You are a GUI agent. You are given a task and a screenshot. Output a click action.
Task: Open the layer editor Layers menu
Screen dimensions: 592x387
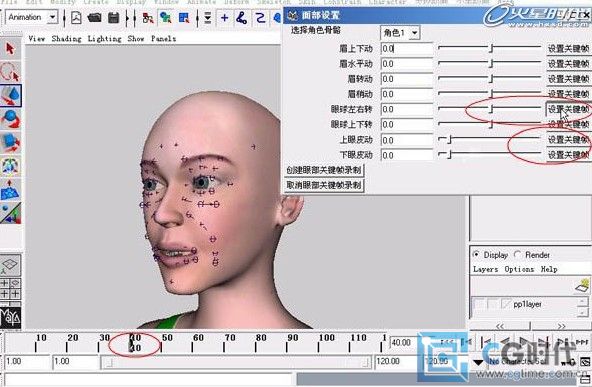(485, 269)
